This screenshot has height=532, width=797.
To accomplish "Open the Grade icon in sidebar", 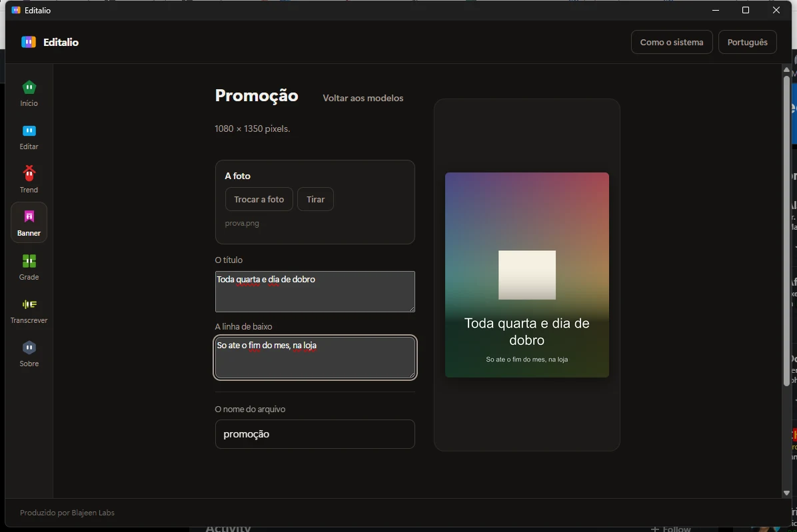I will click(29, 261).
